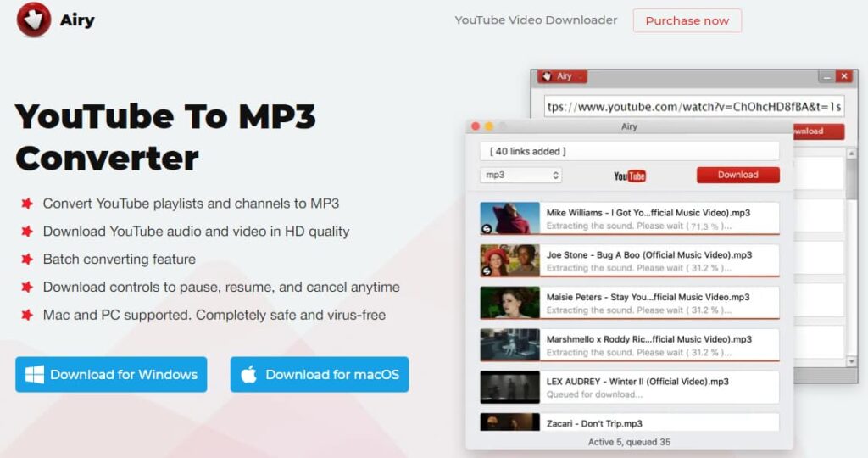Select the Joe Stone Bug A Boo thumbnail
Viewport: 868px width, 458px height.
(509, 260)
